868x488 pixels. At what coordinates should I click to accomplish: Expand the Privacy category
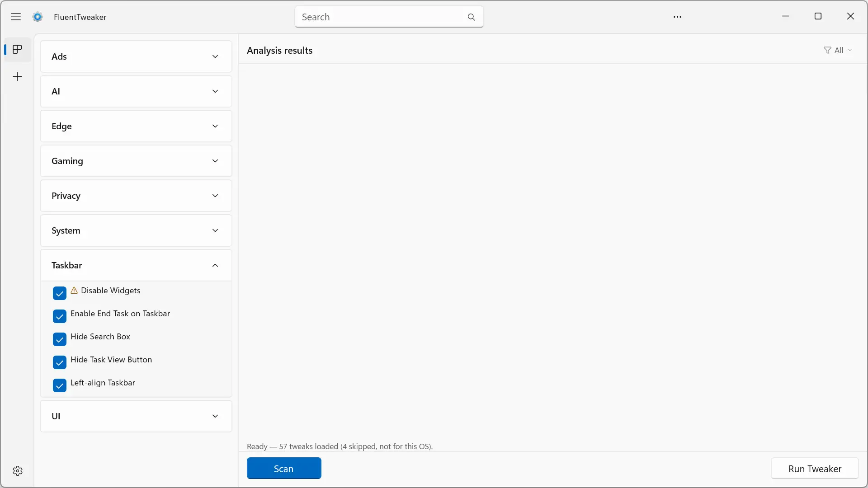click(136, 196)
